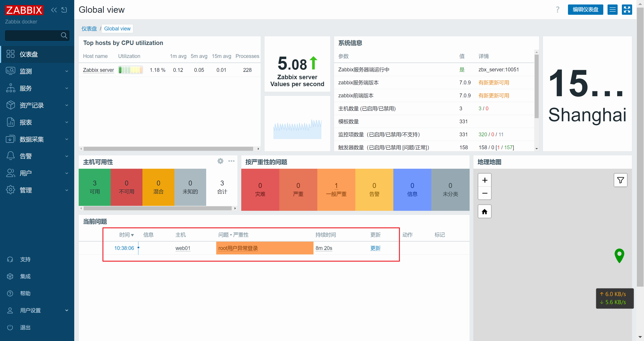Open 主机可用性 widget gear settings icon
Screen dimensions: 644x341
[x=220, y=161]
